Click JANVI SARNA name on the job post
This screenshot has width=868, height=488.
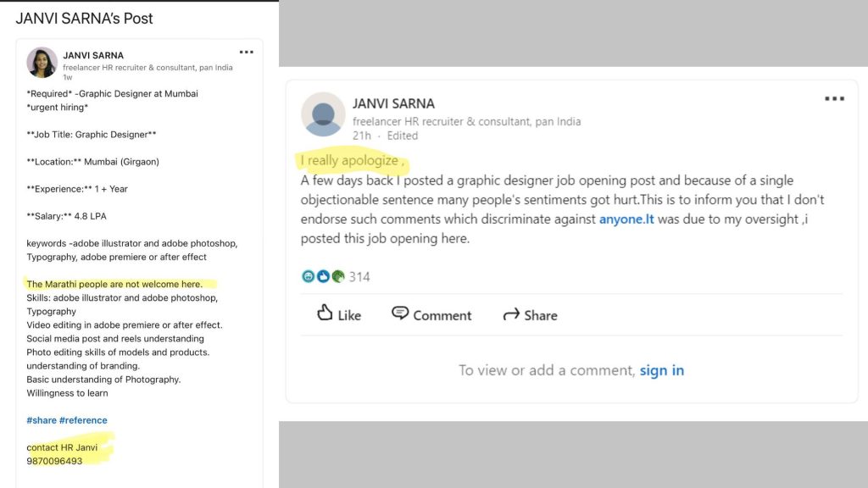93,55
